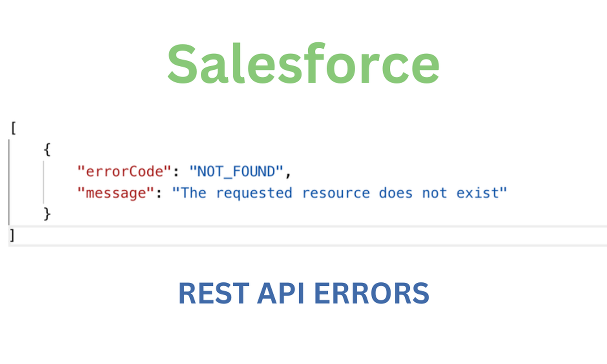Click the green Salesforce heading

pyautogui.click(x=303, y=63)
